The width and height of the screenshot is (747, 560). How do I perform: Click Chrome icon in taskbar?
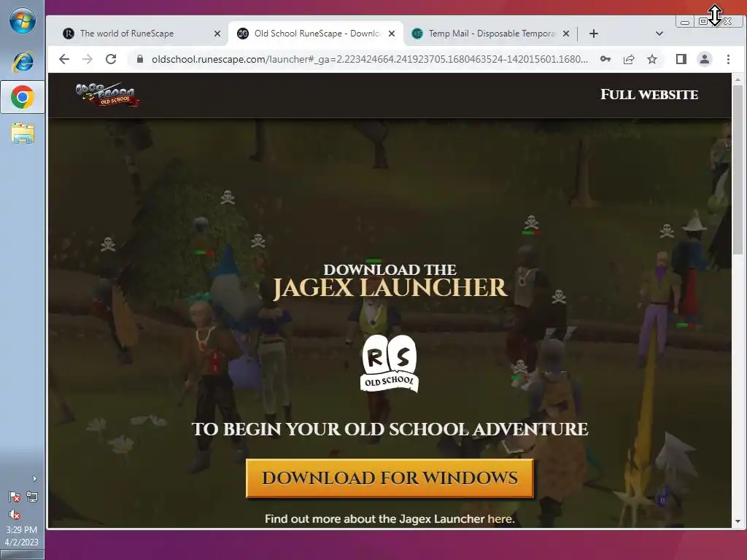[23, 97]
